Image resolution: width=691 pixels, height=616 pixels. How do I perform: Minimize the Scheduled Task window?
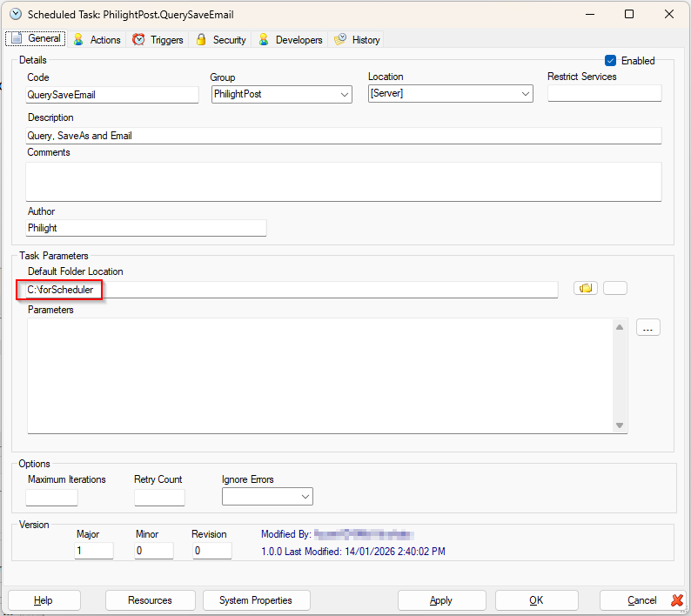[590, 14]
